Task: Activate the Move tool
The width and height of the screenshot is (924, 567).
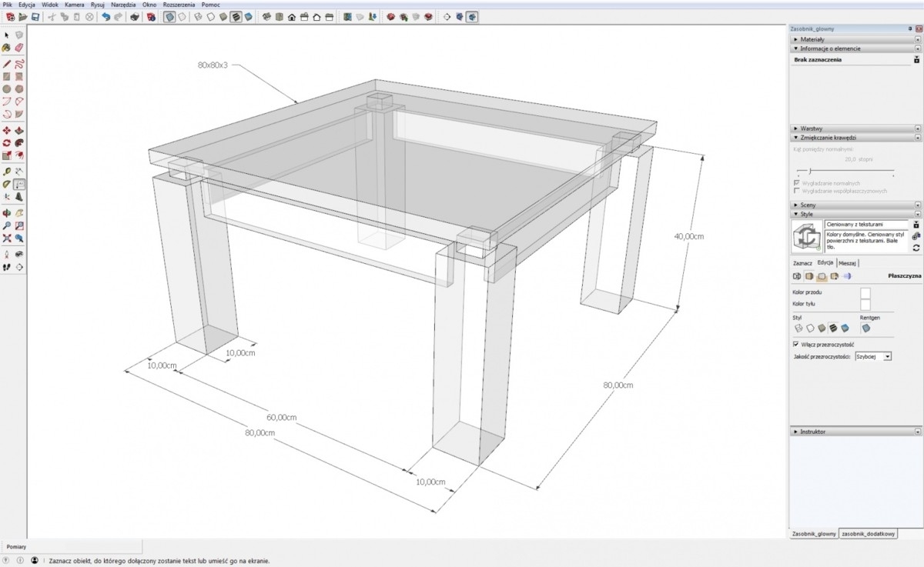Action: click(7, 130)
